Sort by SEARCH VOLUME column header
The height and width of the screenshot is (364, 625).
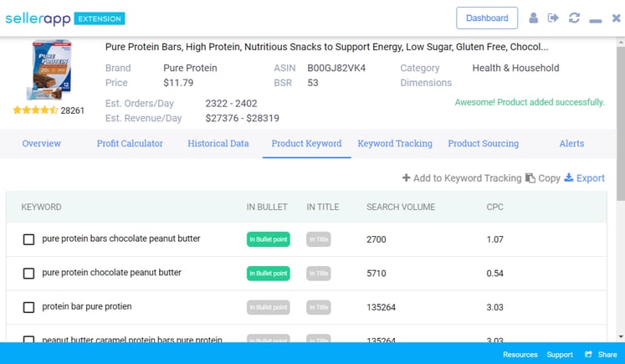pyautogui.click(x=401, y=207)
